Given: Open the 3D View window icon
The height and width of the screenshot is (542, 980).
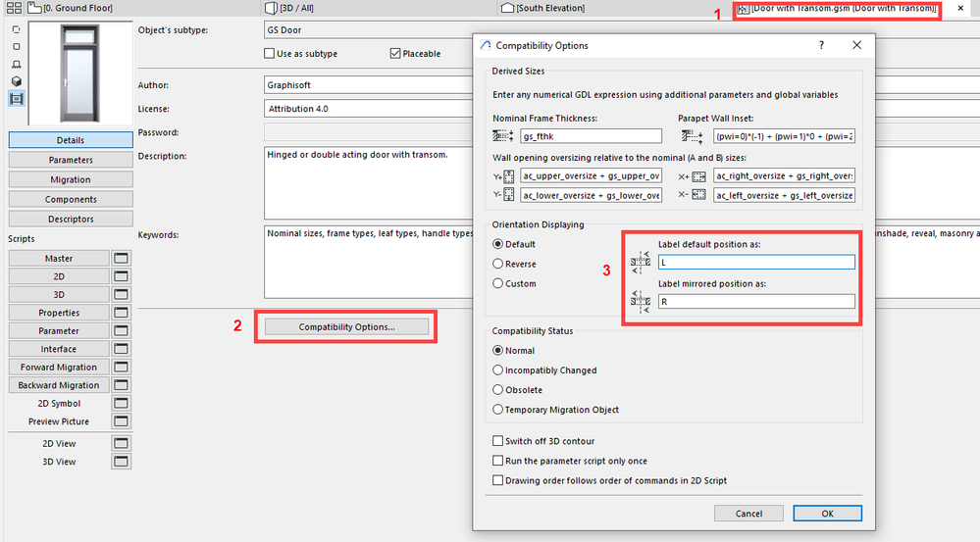Looking at the screenshot, I should (x=122, y=461).
